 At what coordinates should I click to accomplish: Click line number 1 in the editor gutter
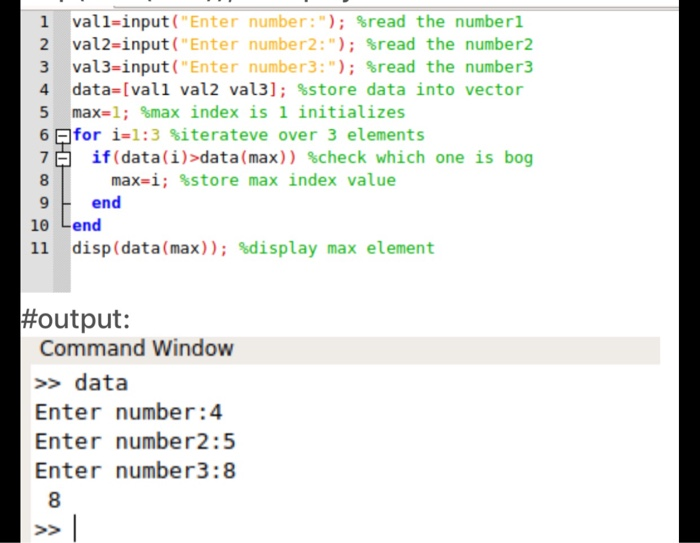tap(44, 22)
